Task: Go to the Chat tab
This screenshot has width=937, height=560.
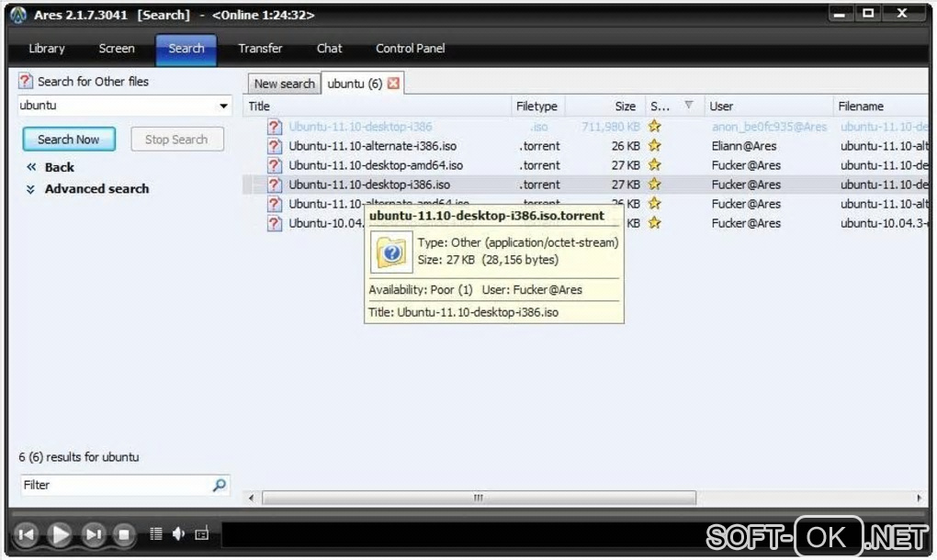Action: 329,49
